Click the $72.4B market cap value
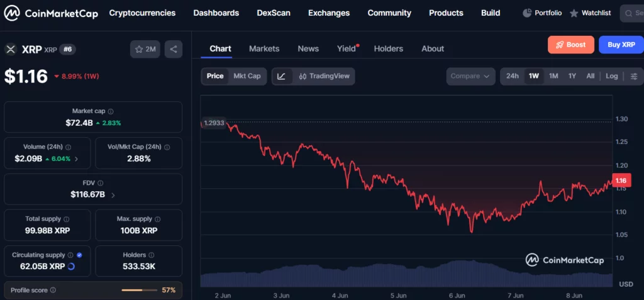 click(79, 123)
